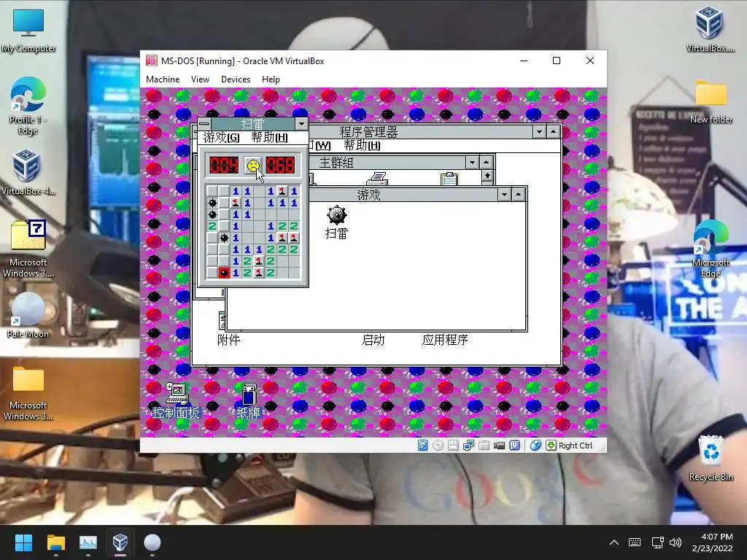Click the network tray icon

[x=657, y=542]
